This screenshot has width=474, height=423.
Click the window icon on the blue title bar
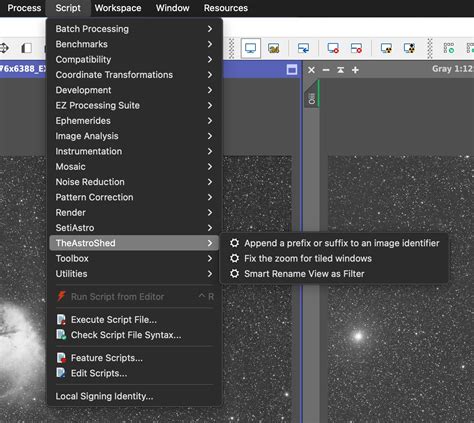292,70
